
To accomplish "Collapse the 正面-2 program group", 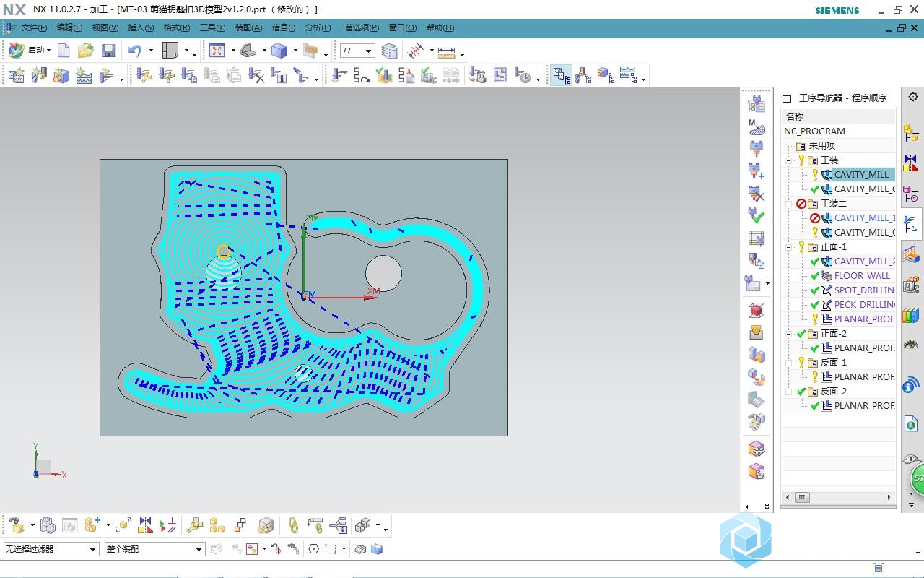I will 790,334.
